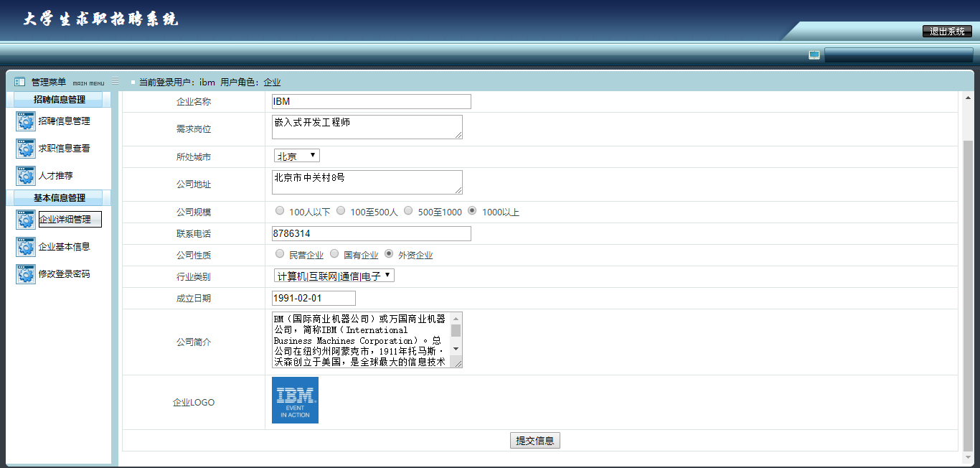Click the gear icon beside 求职信息查看
The width and height of the screenshot is (980, 468).
[26, 149]
